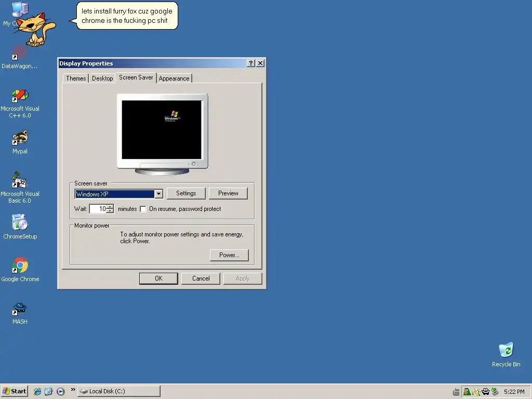The width and height of the screenshot is (532, 399).
Task: Decrease the wait time with down arrow
Action: 110,211
